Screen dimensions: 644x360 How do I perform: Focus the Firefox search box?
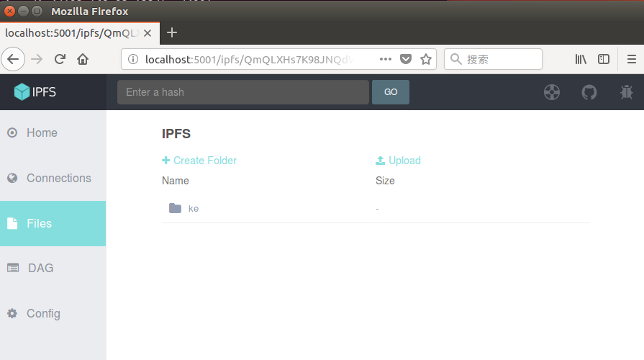493,59
